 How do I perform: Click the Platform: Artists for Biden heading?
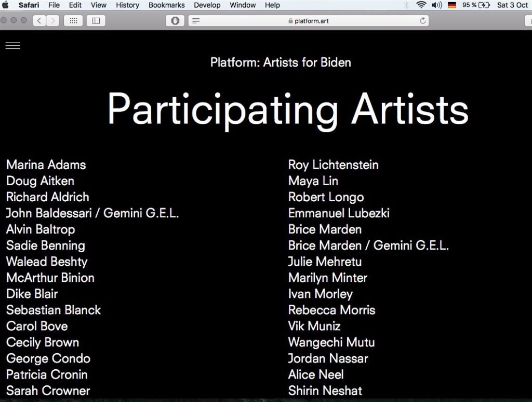281,62
